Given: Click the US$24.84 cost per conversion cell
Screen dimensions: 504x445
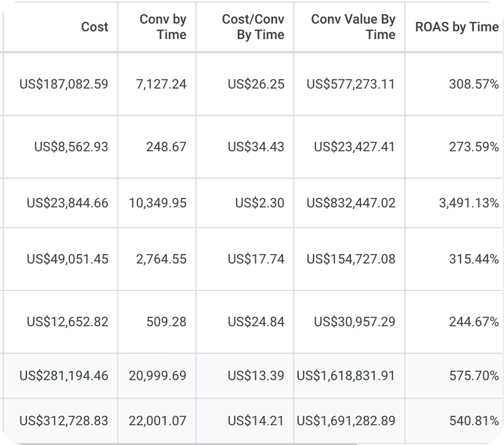Looking at the screenshot, I should point(256,322).
